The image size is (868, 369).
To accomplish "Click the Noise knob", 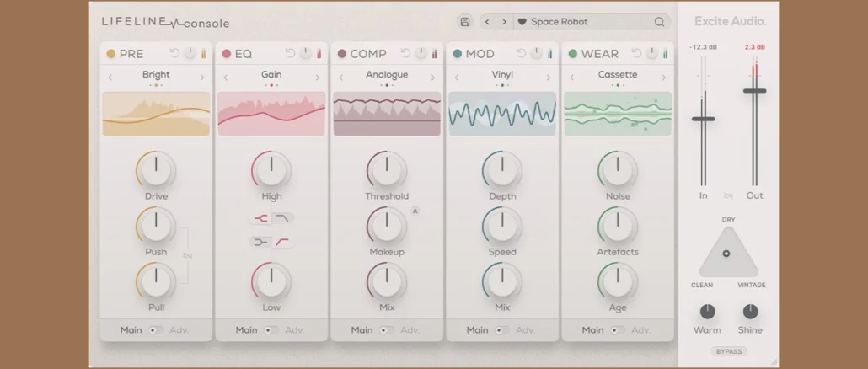I will pyautogui.click(x=618, y=170).
